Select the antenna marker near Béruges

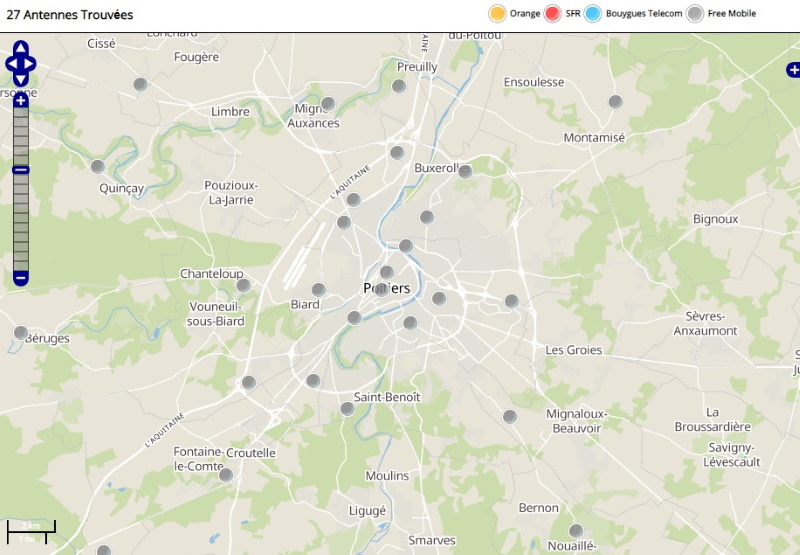pos(21,333)
